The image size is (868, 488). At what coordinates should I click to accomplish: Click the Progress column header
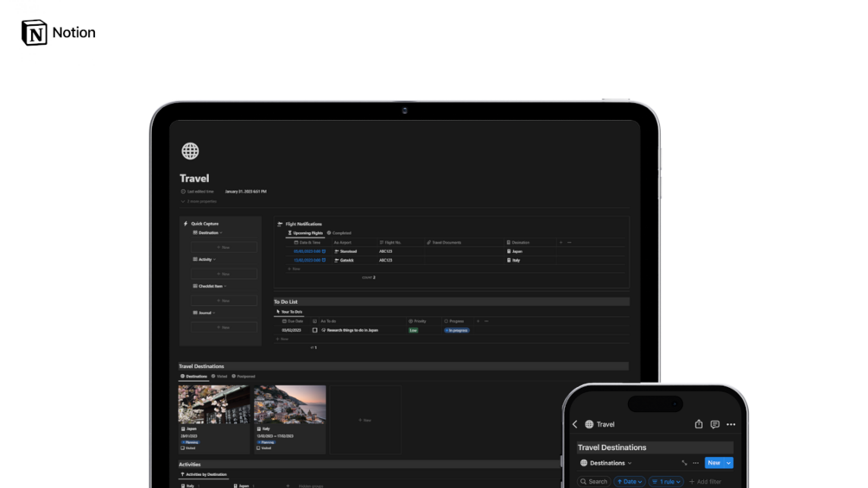pos(454,321)
